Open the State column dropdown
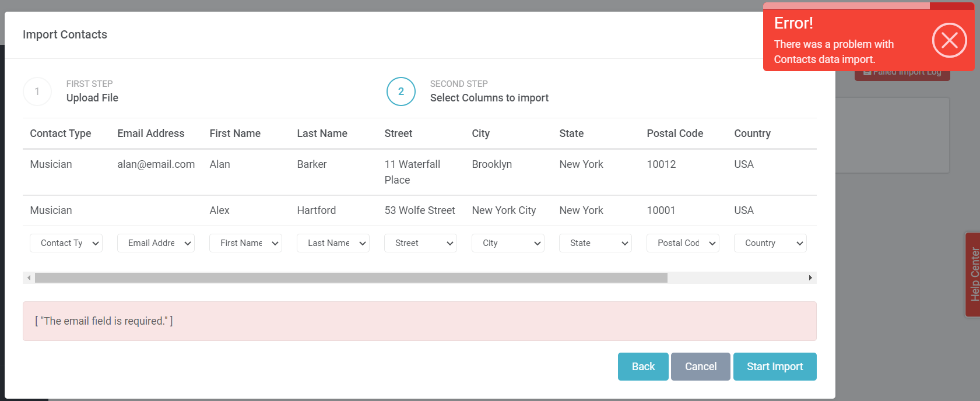Screen dimensions: 980x401 tap(595, 243)
